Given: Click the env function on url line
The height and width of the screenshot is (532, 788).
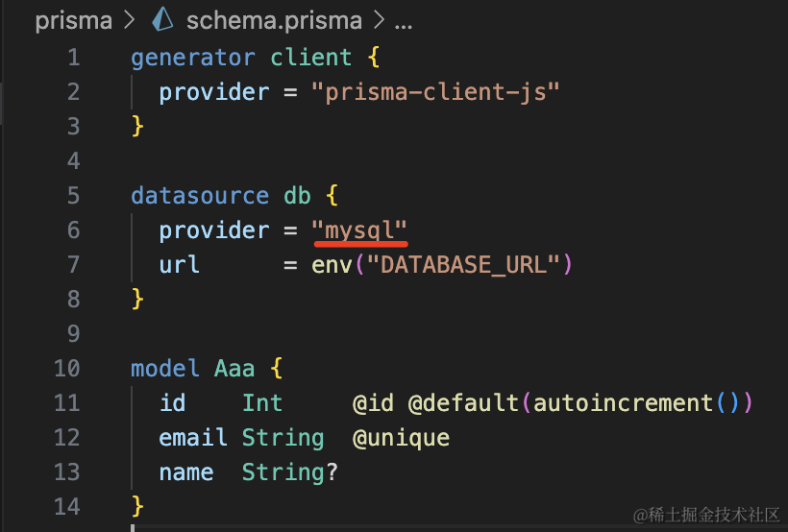Looking at the screenshot, I should 332,265.
